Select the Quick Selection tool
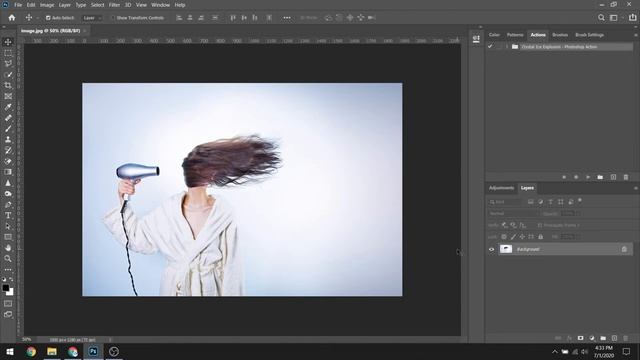 point(8,75)
